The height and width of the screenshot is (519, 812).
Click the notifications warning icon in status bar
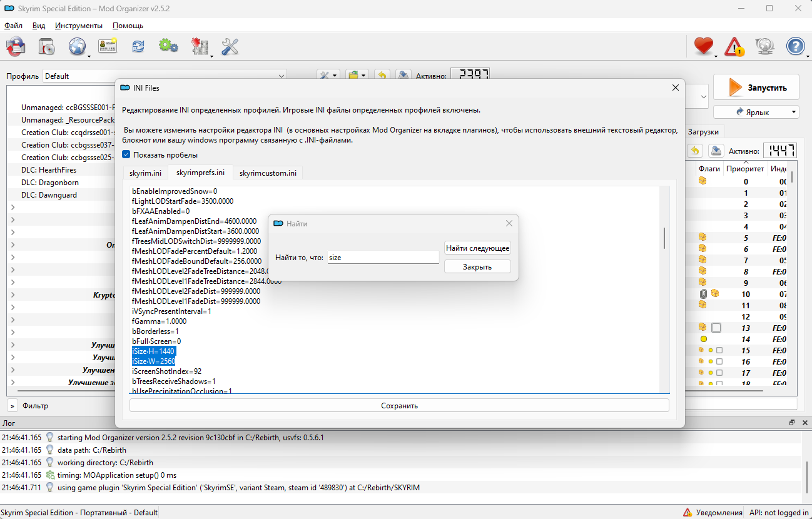pos(688,513)
